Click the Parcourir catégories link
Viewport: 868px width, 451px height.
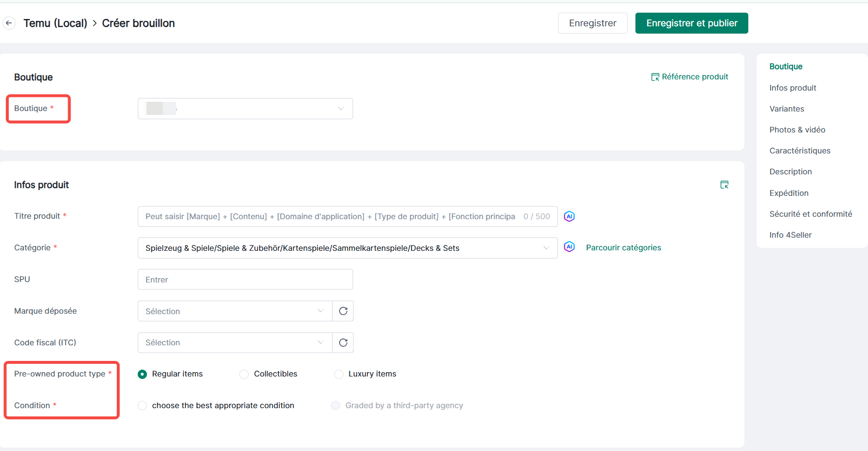(x=623, y=247)
